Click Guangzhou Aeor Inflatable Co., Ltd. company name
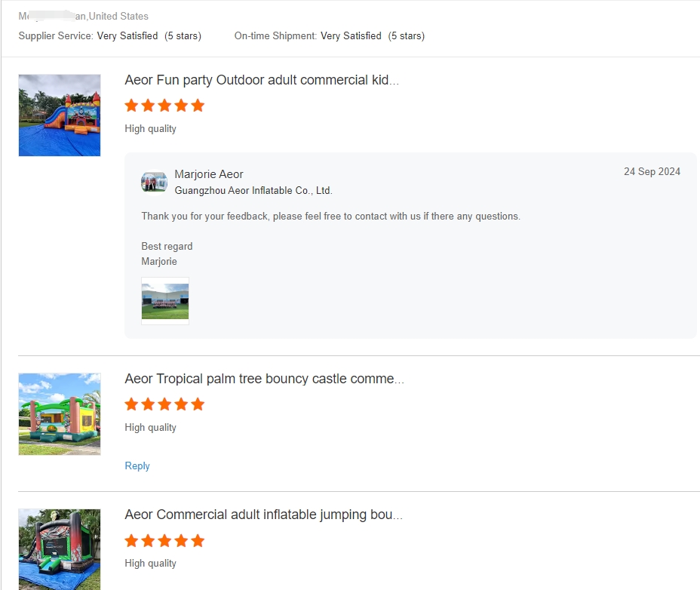The image size is (700, 590). tap(253, 191)
